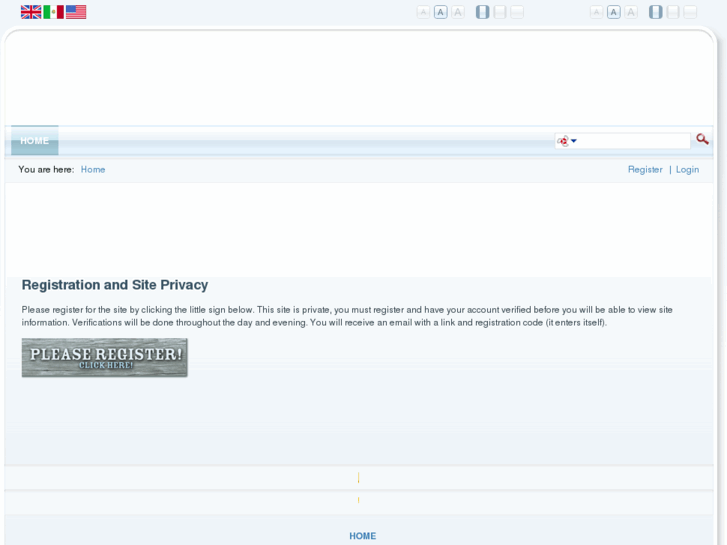
Task: Set fluid page width in the right icon group
Action: (690, 12)
